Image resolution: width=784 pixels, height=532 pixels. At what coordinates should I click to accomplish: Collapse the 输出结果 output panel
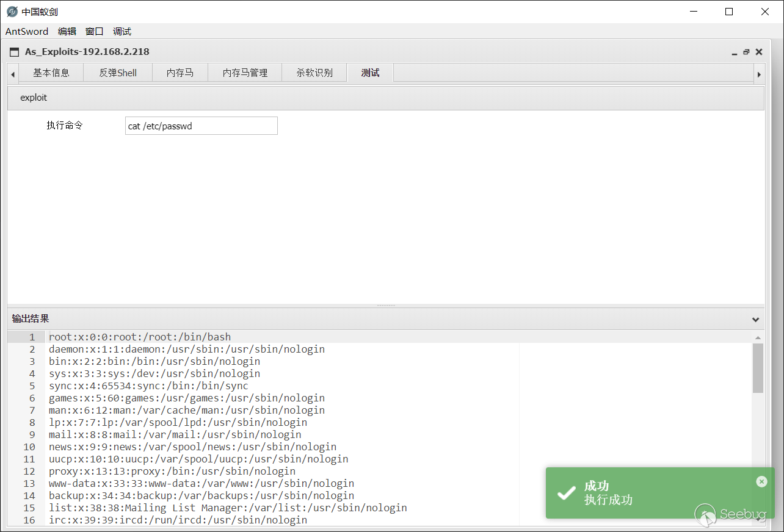755,319
